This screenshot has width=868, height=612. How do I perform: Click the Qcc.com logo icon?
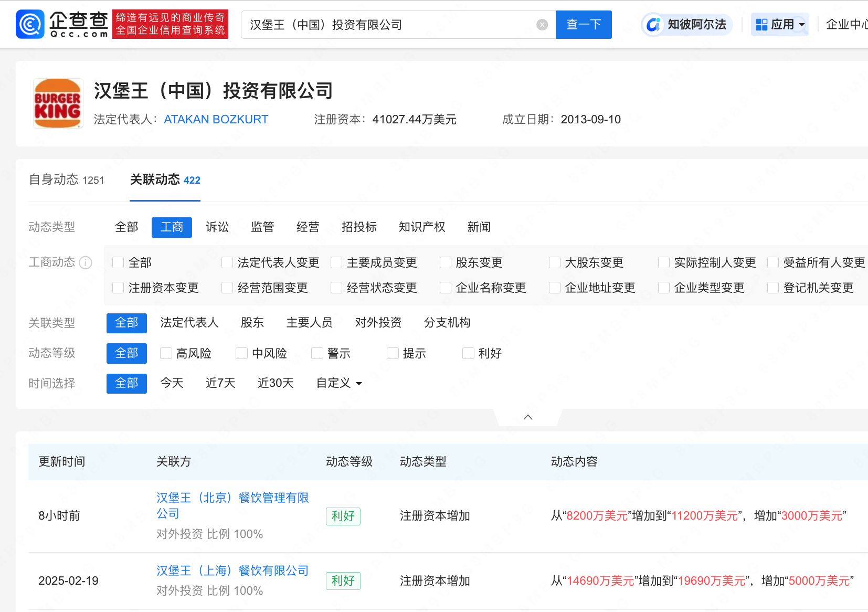[30, 25]
